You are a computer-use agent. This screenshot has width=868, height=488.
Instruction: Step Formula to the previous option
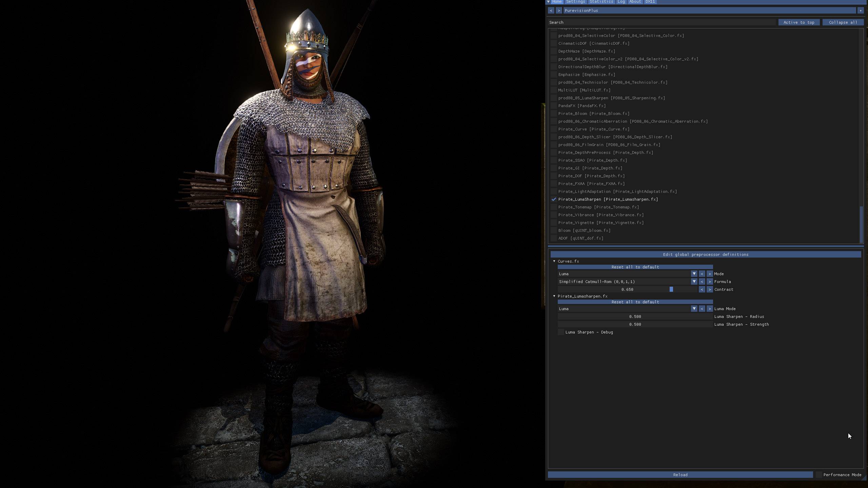702,282
